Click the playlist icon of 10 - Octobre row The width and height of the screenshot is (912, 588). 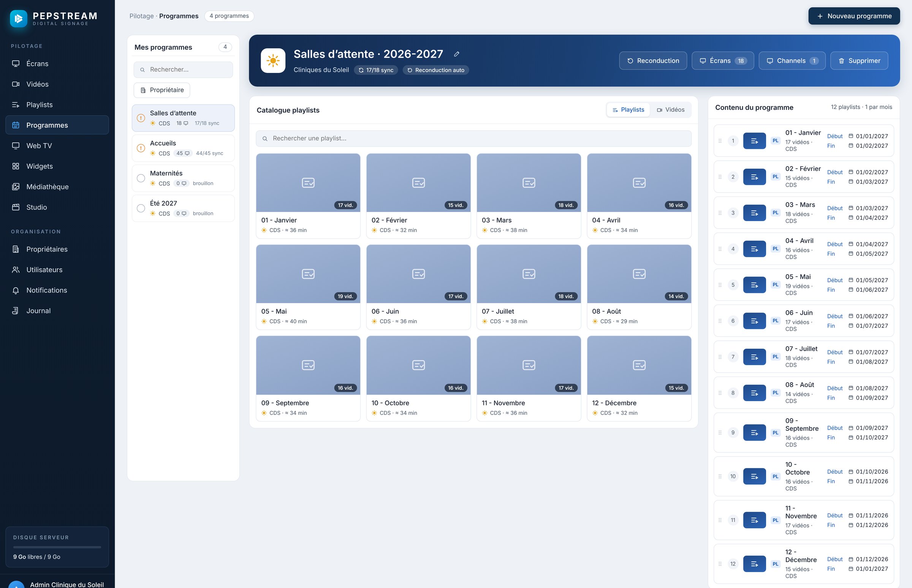click(754, 476)
